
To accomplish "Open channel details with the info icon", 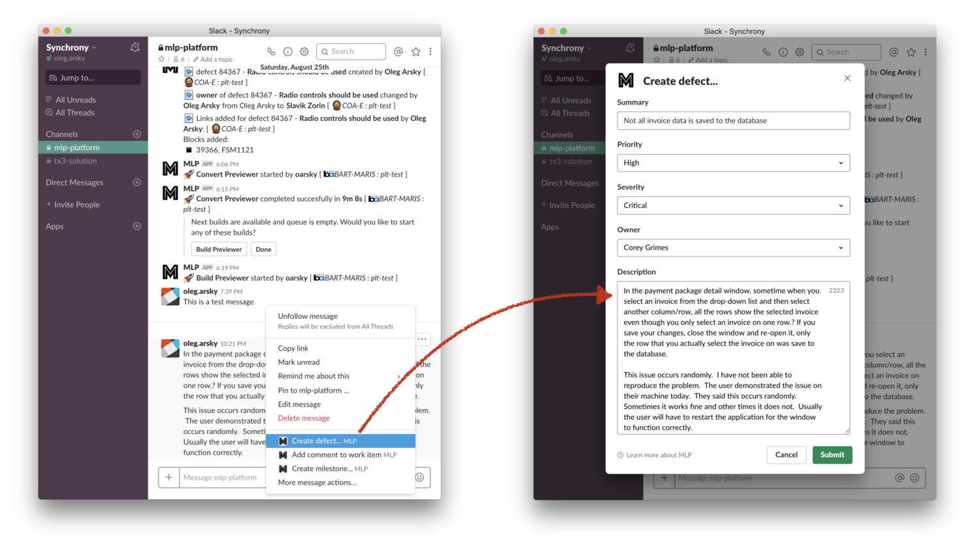I will [287, 52].
